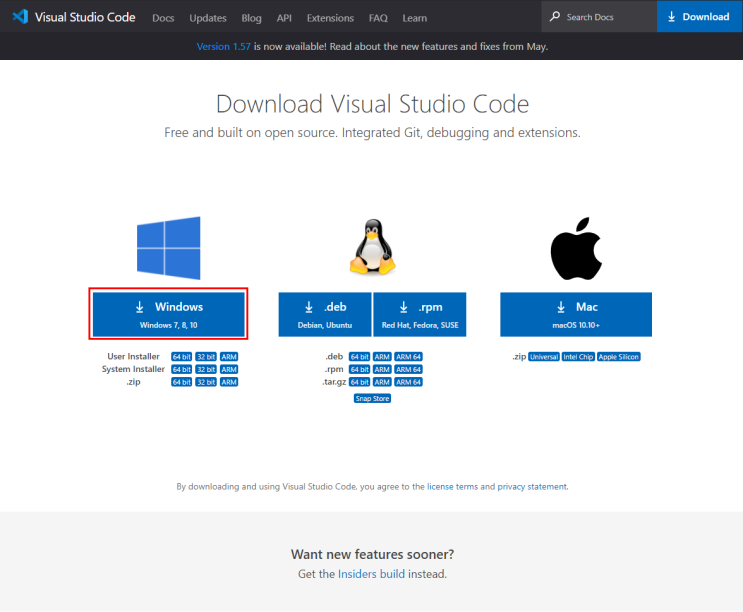
Task: Download the .deb Debian, Ubuntu package
Action: [325, 315]
